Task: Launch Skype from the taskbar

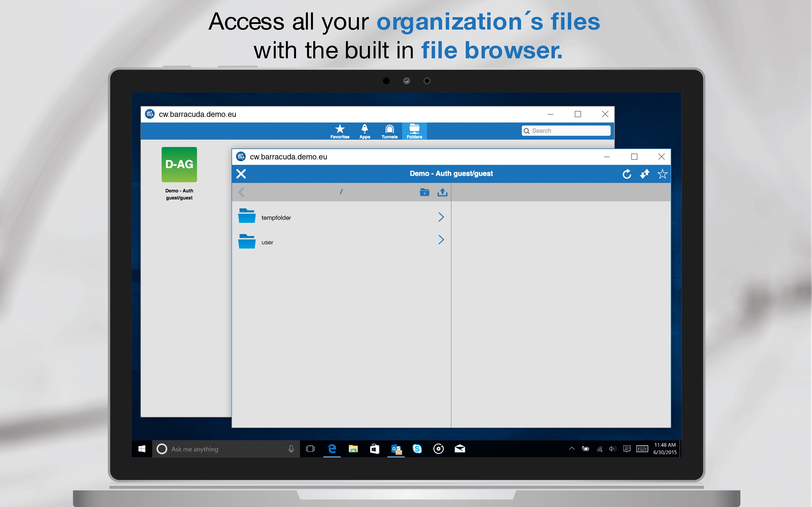Action: 417,449
